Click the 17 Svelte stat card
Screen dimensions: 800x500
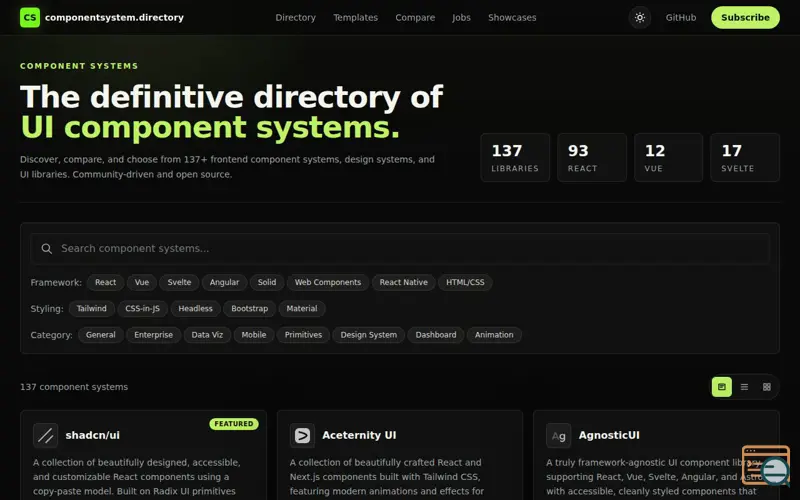point(745,158)
